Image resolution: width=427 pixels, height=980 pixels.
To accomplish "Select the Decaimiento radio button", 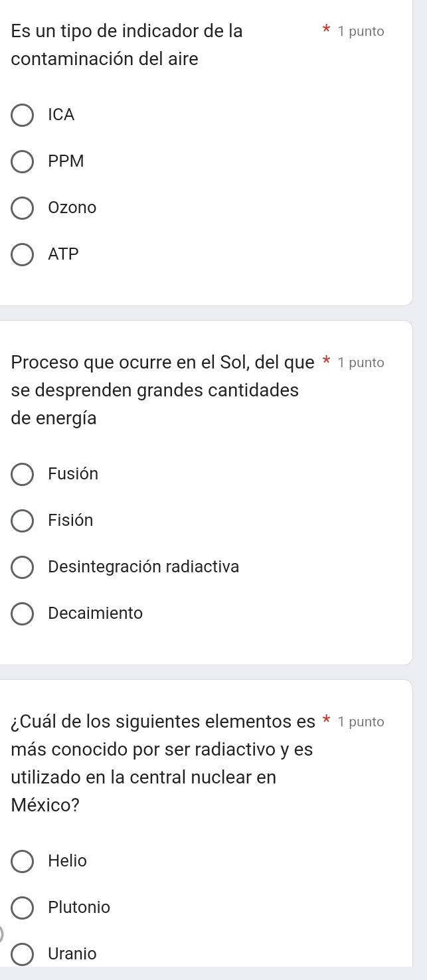I will [23, 613].
